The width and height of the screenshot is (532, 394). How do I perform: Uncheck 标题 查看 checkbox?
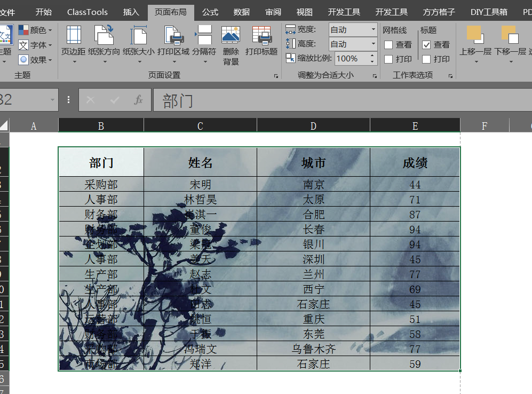pyautogui.click(x=426, y=45)
